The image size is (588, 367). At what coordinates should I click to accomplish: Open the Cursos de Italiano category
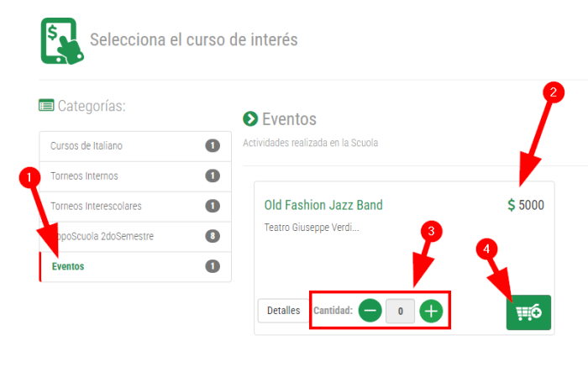coord(135,146)
